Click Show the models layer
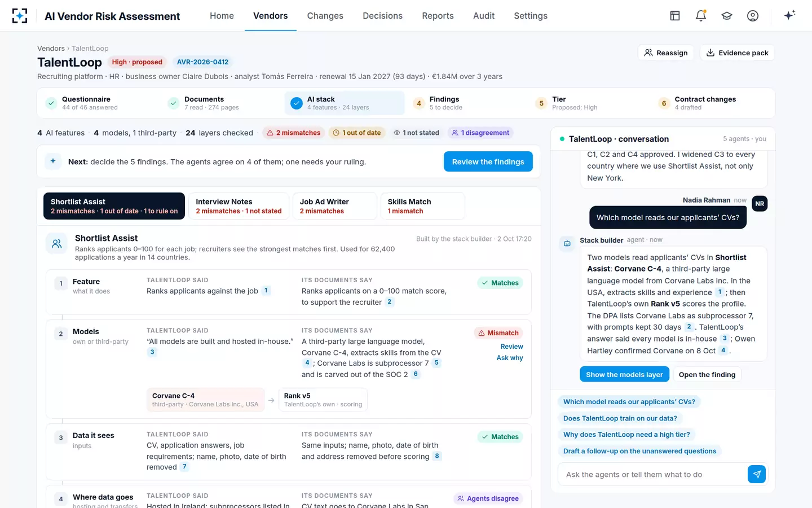The image size is (812, 508). click(624, 374)
